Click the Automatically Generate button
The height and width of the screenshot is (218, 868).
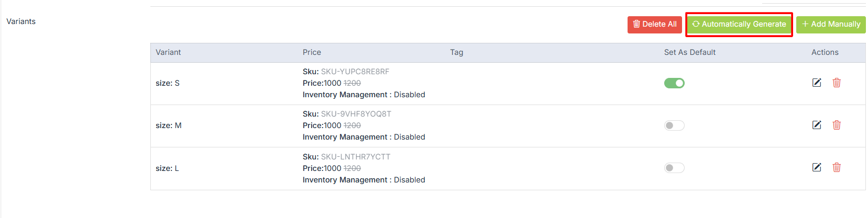coord(739,25)
